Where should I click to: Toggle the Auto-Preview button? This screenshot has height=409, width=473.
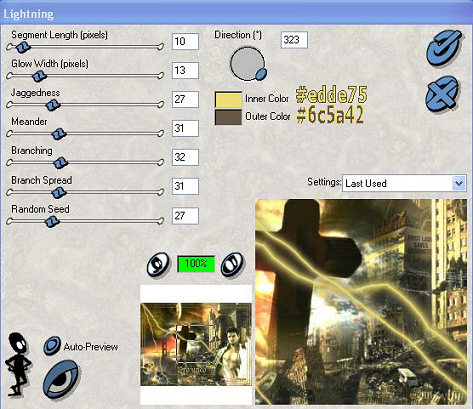[x=52, y=346]
